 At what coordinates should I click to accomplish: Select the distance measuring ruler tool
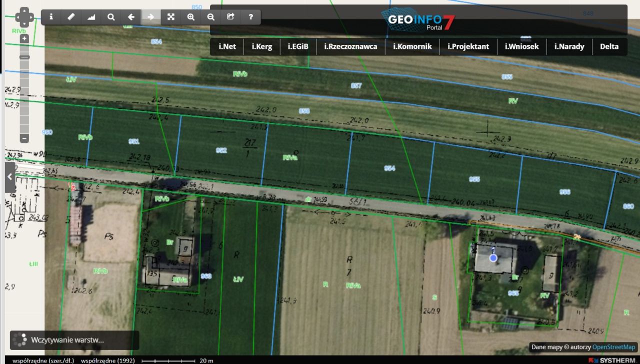point(71,17)
